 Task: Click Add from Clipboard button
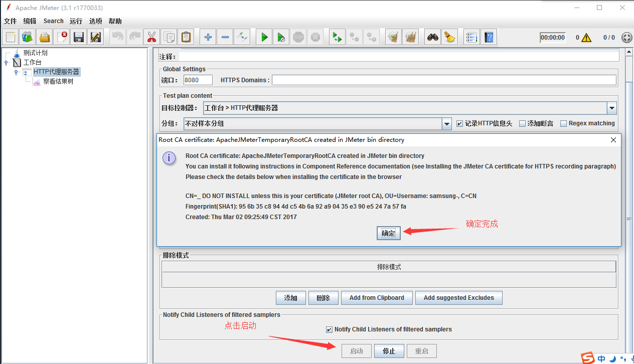click(x=377, y=298)
